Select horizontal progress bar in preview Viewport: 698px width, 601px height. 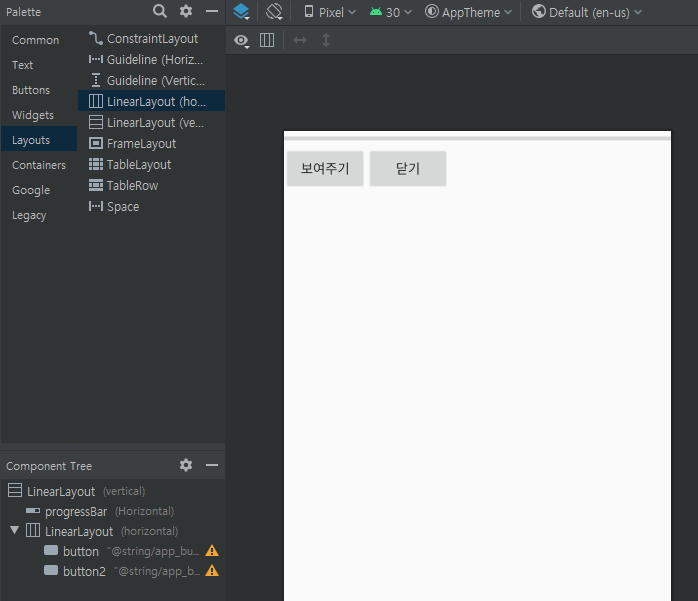click(x=477, y=138)
